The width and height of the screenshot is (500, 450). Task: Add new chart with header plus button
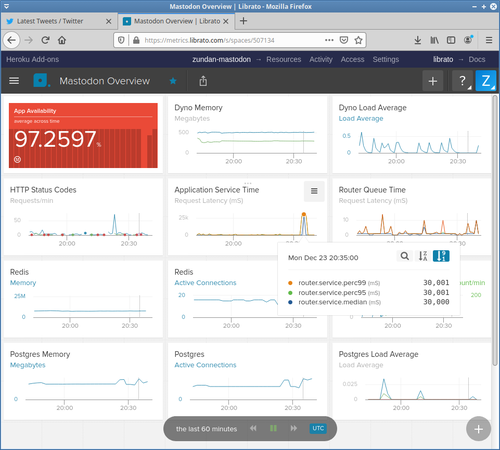click(433, 81)
